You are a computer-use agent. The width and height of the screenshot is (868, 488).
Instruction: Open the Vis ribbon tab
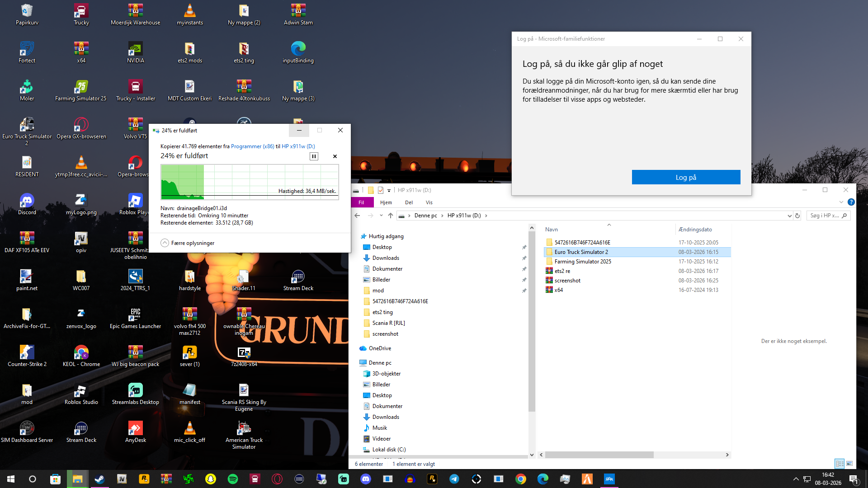(429, 202)
